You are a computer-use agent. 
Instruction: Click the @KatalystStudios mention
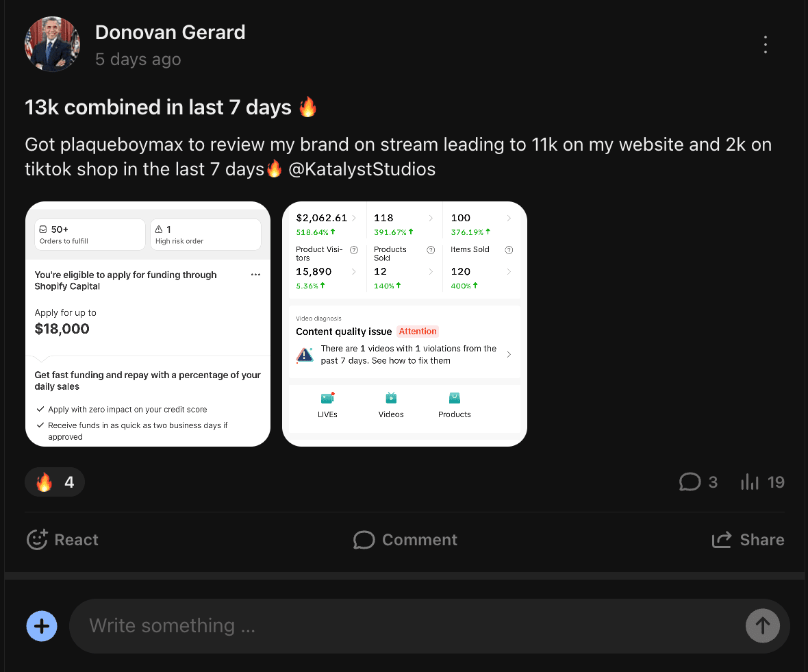[x=362, y=169]
